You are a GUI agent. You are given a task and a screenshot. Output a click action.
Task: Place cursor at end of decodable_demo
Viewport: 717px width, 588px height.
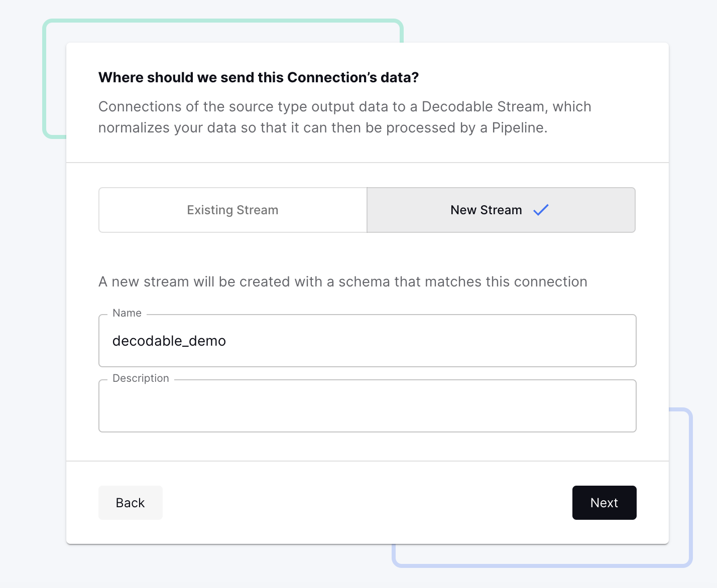pos(227,341)
